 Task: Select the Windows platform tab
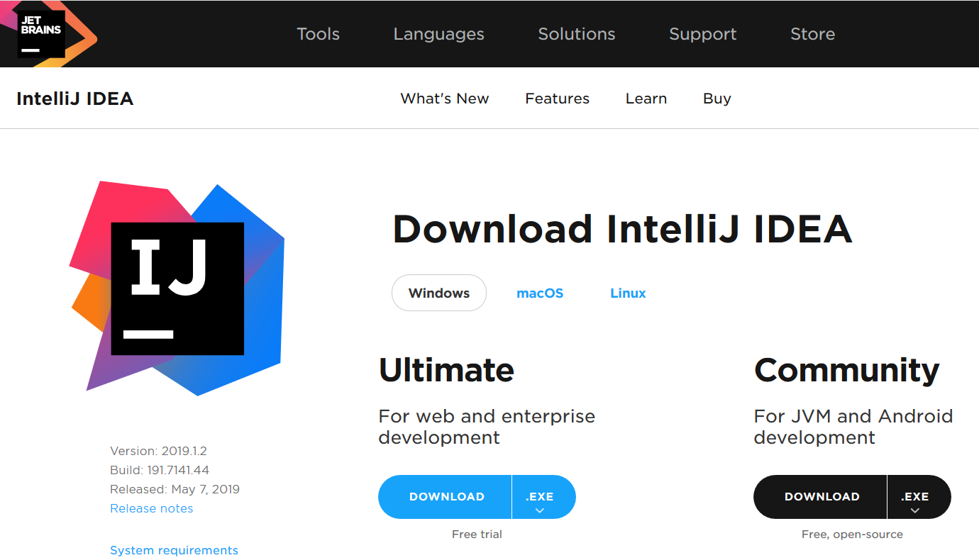click(439, 293)
